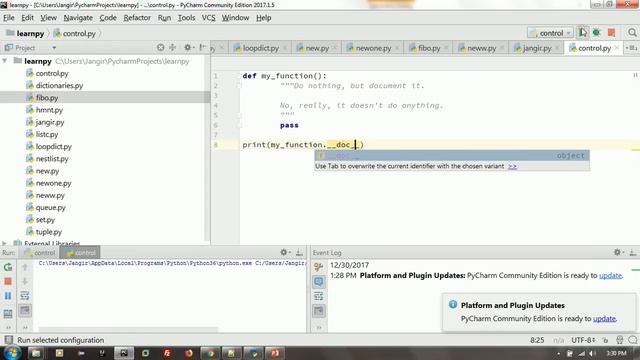Switch to loopdict.py editor tab
Viewport: 640px width, 360px height.
pyautogui.click(x=260, y=48)
